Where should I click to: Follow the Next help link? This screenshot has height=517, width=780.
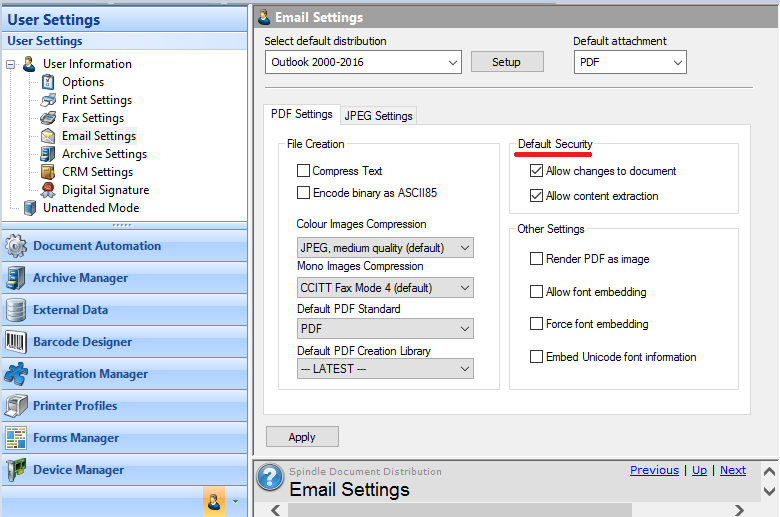pyautogui.click(x=733, y=470)
